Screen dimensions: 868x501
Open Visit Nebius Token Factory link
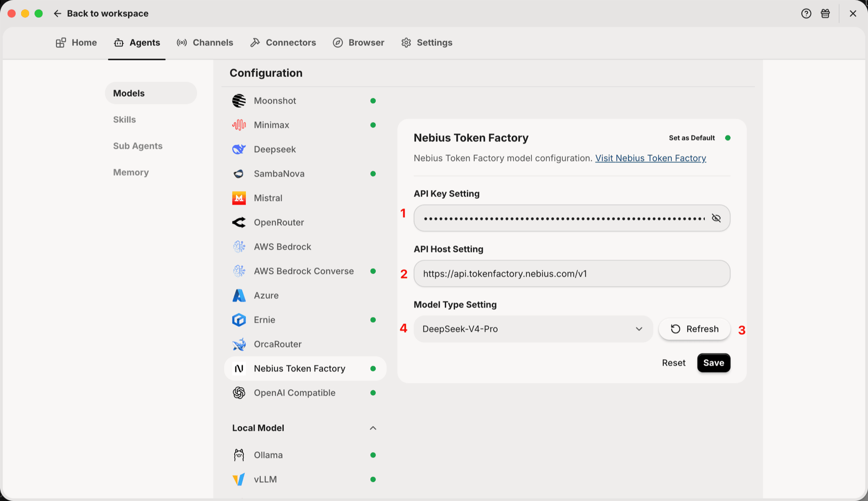click(651, 158)
